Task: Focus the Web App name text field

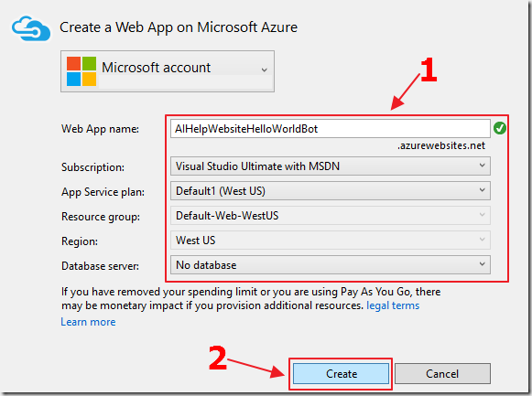Action: [331, 129]
